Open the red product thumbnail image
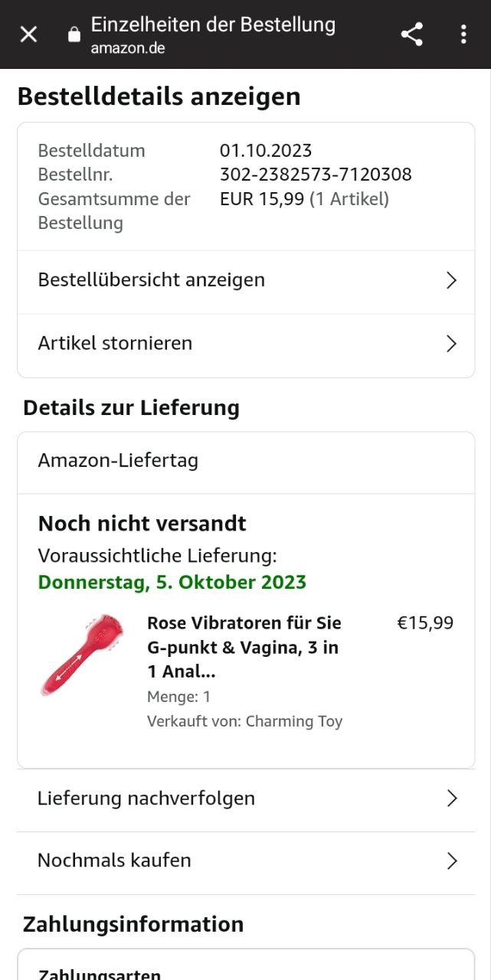This screenshot has width=491, height=980. [x=82, y=653]
